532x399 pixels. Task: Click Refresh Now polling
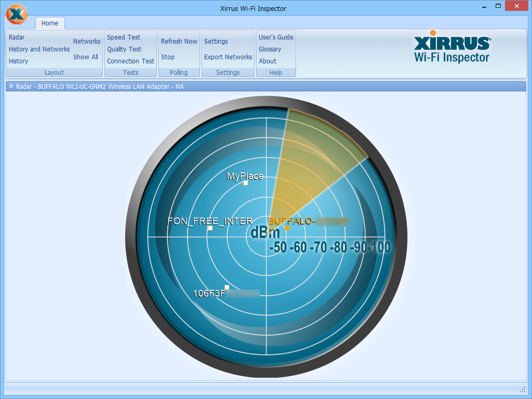(x=179, y=42)
